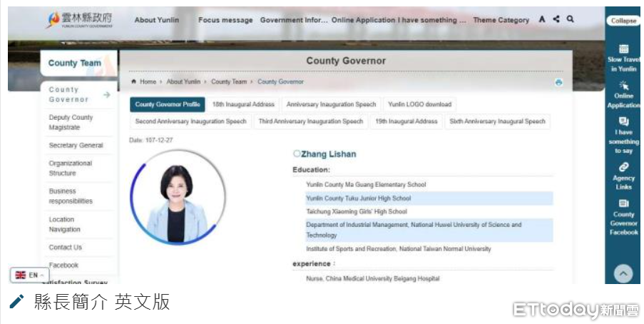This screenshot has height=324, width=644.
Task: Select Organizational Structure in left menu
Action: [70, 168]
